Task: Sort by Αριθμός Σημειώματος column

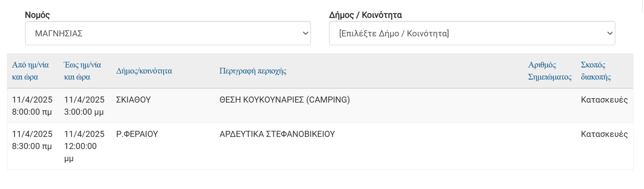Action: [549, 71]
